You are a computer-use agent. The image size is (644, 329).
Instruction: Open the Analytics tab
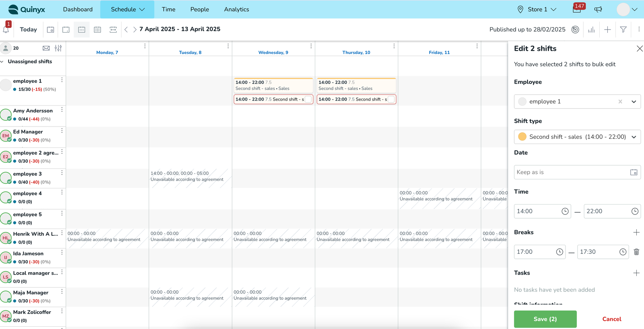point(236,9)
